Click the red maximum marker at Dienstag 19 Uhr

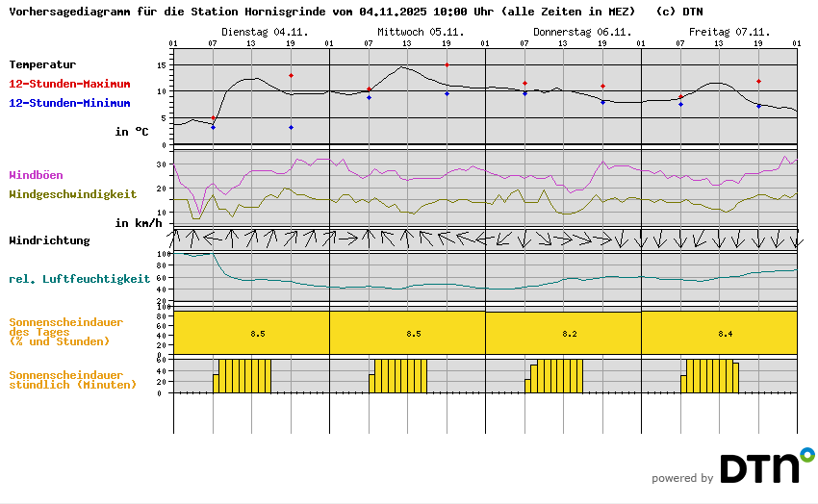coord(291,75)
